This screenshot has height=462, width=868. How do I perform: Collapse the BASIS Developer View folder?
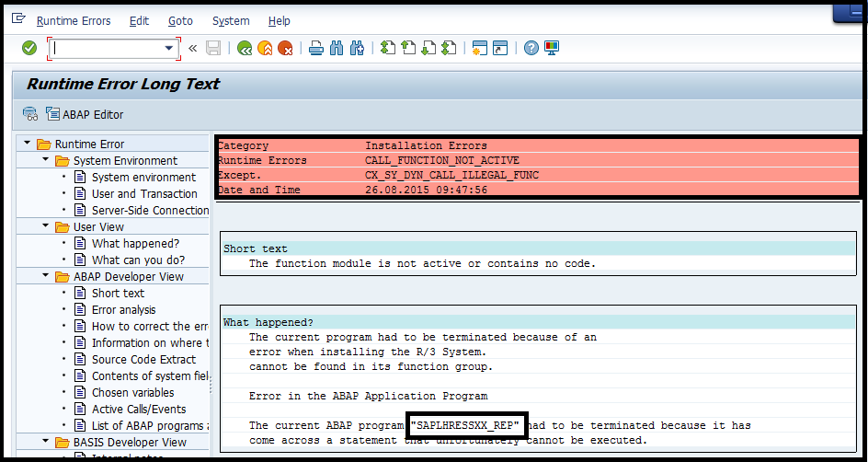[45, 441]
